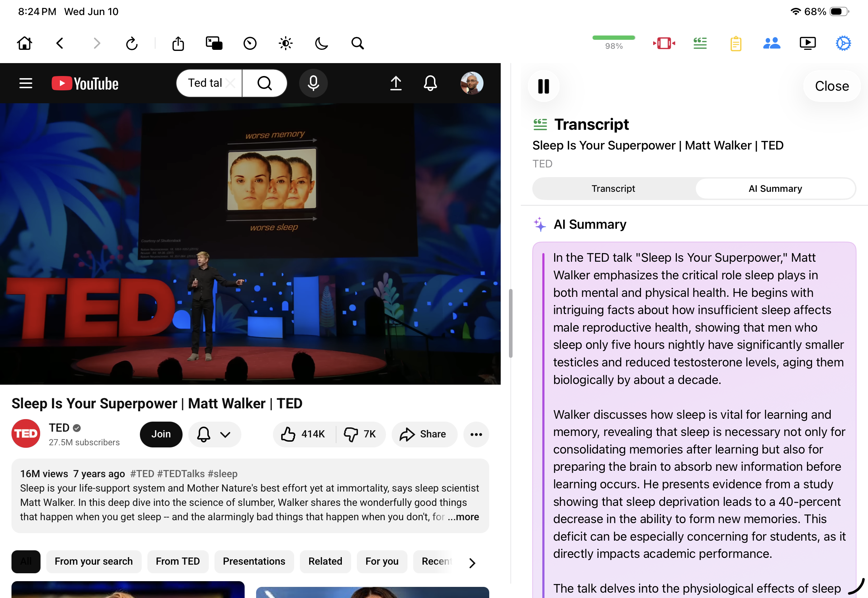This screenshot has height=598, width=868.
Task: Select the Presentations chip
Action: pos(254,562)
